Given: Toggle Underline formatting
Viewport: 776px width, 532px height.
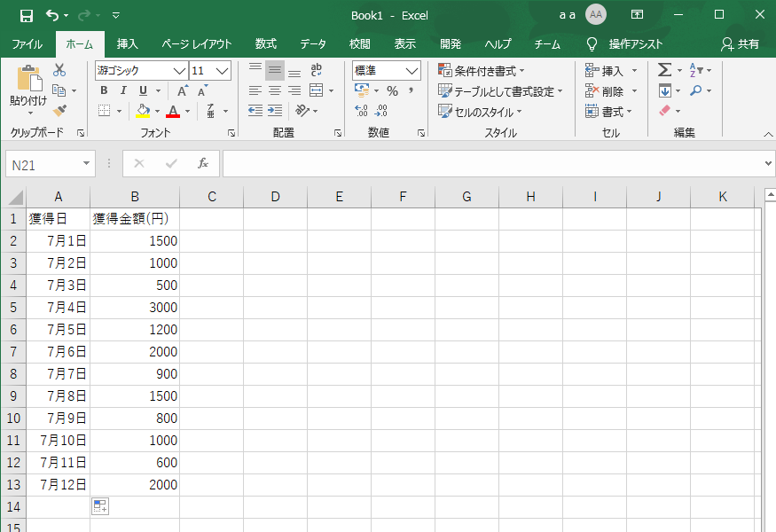Looking at the screenshot, I should pos(143,90).
